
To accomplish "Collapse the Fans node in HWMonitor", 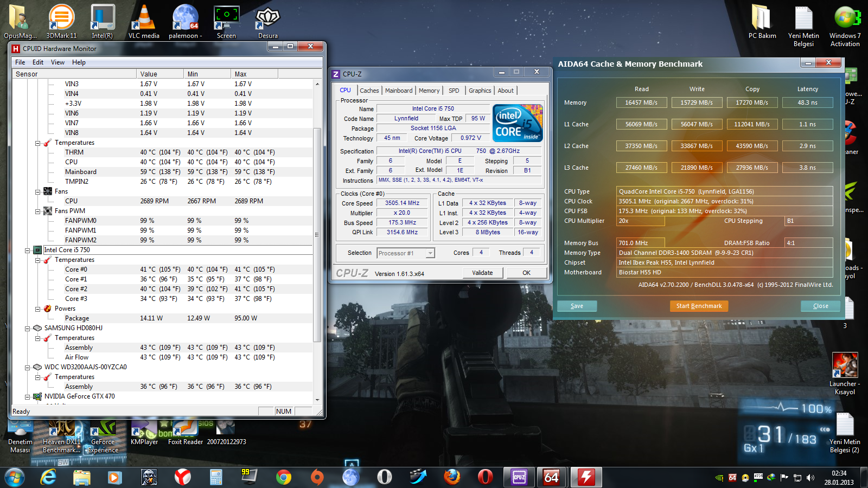I will (x=37, y=192).
